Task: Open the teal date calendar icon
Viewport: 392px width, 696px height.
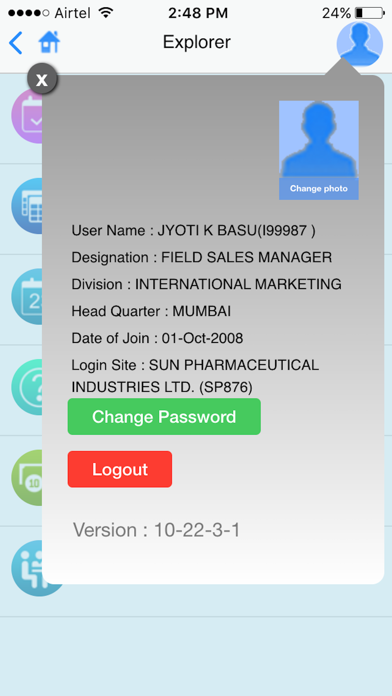Action: [x=27, y=297]
